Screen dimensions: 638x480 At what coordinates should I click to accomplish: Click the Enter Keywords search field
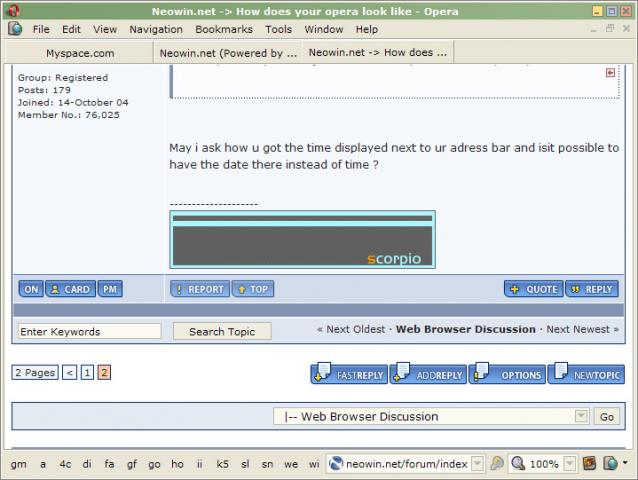89,331
